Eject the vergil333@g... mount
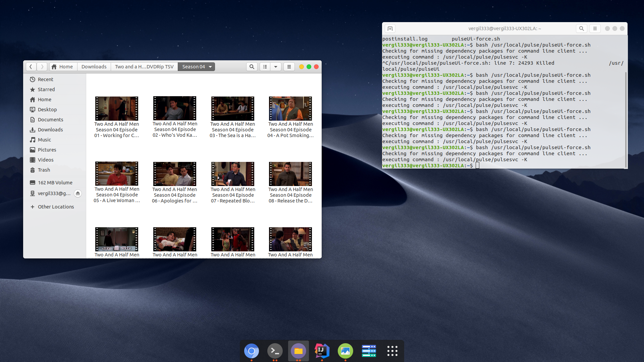Image resolution: width=644 pixels, height=362 pixels. [78, 193]
